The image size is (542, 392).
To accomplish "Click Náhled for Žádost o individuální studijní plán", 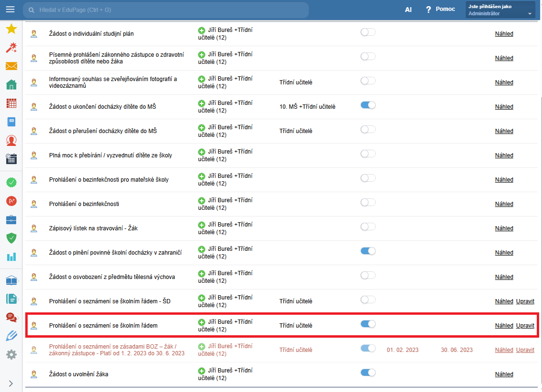I will (504, 34).
